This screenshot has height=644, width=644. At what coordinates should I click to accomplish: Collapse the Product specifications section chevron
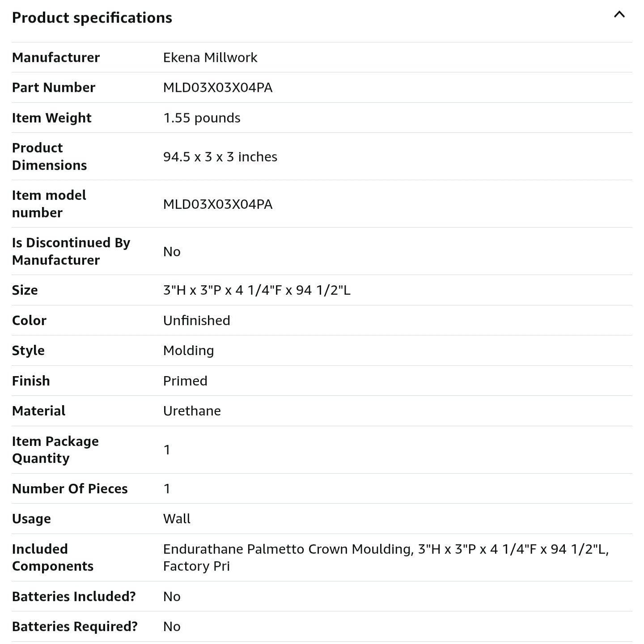619,15
